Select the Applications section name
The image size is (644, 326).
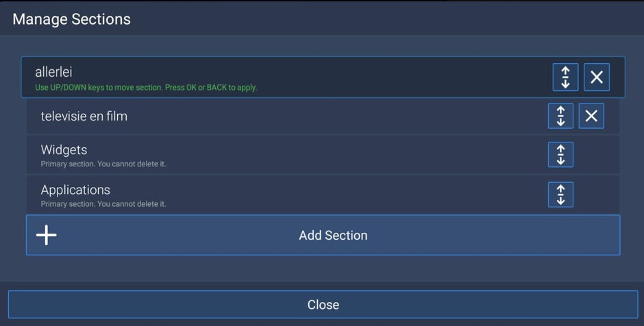[75, 190]
